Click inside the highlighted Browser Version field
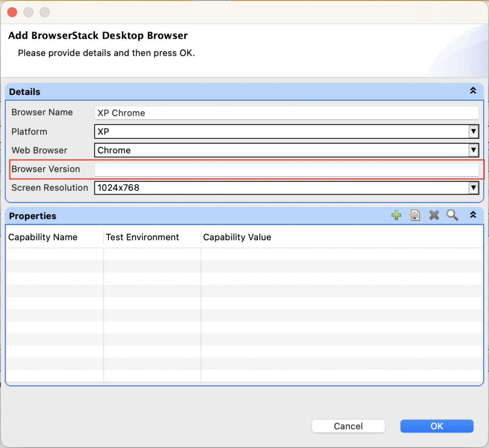Screen dimensions: 489x448 [x=287, y=169]
